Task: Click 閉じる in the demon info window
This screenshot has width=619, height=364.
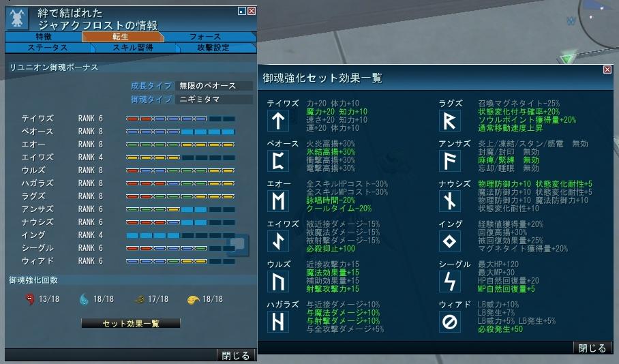Action: [x=236, y=355]
